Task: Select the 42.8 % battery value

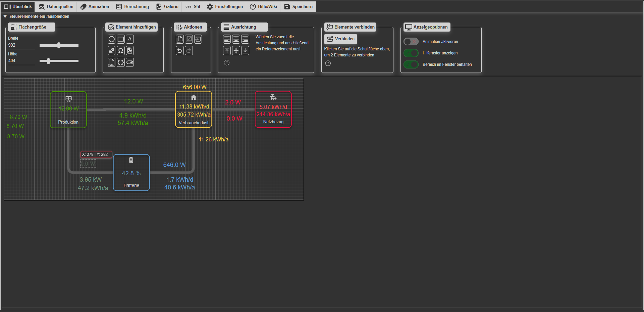Action: [131, 173]
